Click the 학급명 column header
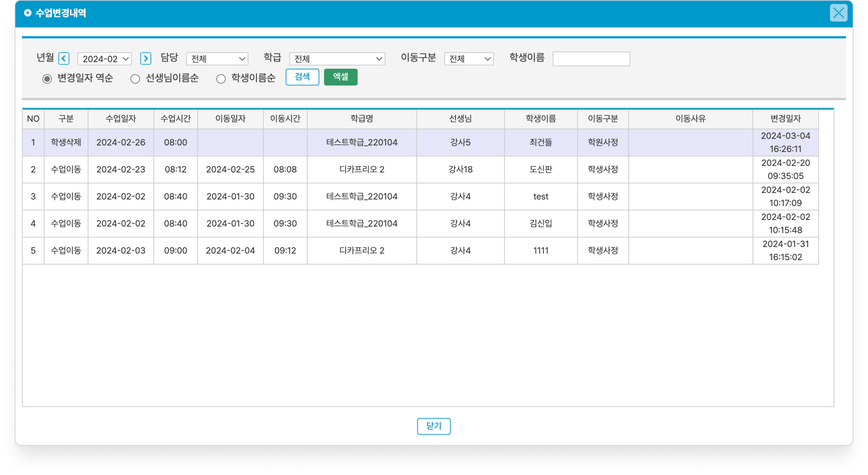Image resolution: width=868 pixels, height=475 pixels. click(361, 119)
